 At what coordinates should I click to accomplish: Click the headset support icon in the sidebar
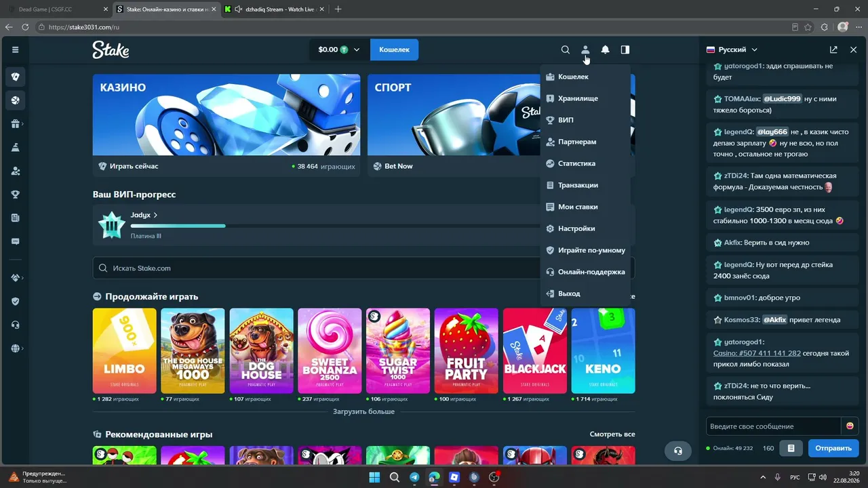point(15,325)
